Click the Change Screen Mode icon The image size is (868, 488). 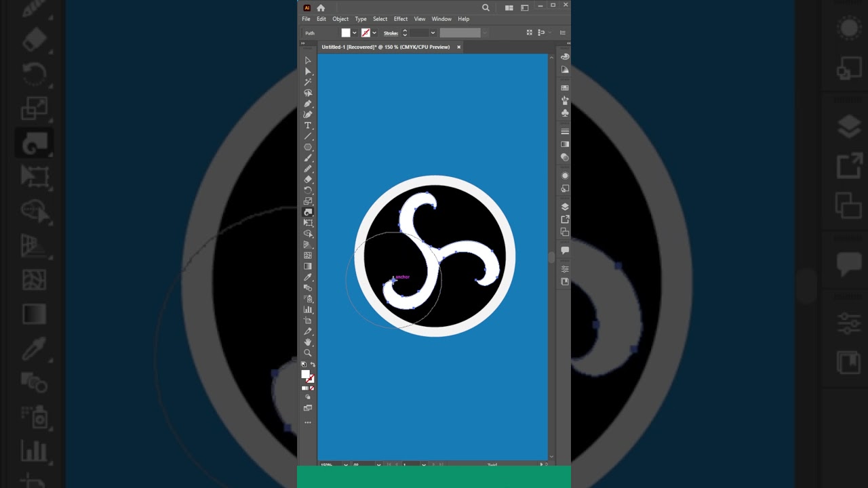308,407
